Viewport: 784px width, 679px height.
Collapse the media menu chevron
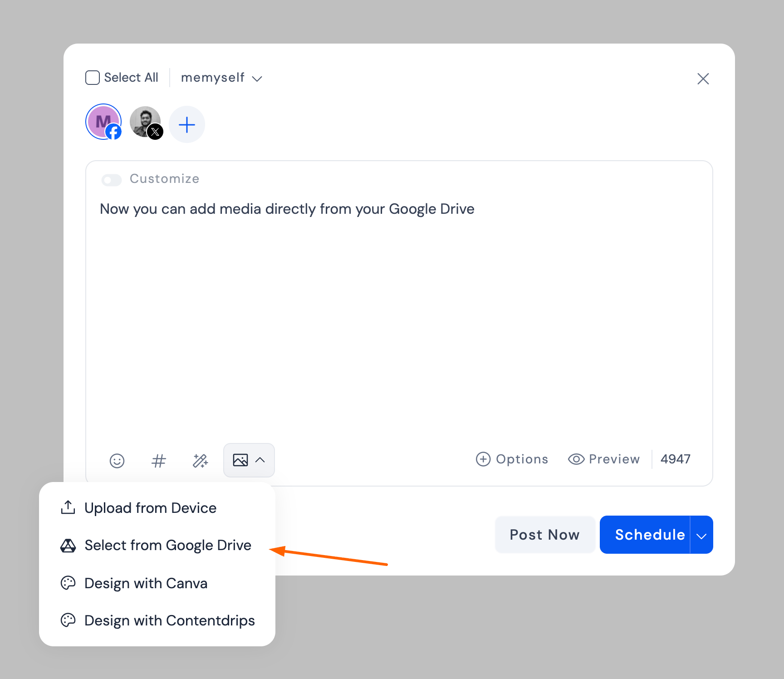pyautogui.click(x=260, y=460)
